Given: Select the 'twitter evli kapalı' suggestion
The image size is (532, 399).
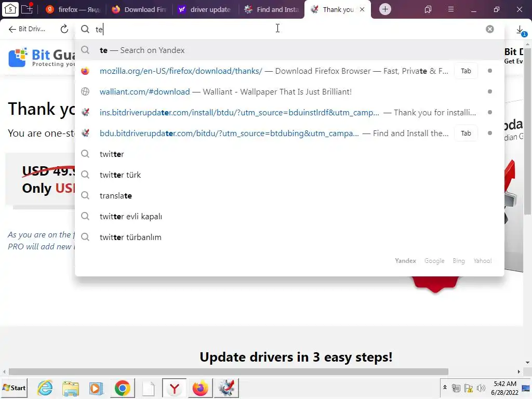Looking at the screenshot, I should click(289, 217).
